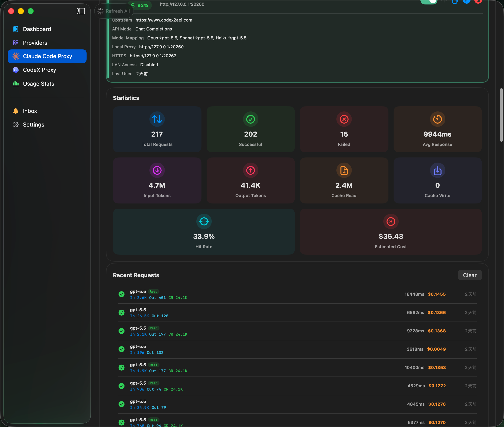
Task: Click the Cache Read document icon
Action: pos(344,170)
